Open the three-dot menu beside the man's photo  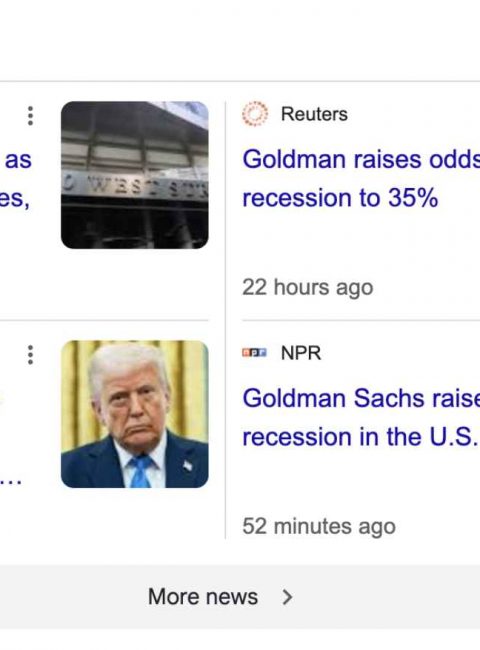30,355
